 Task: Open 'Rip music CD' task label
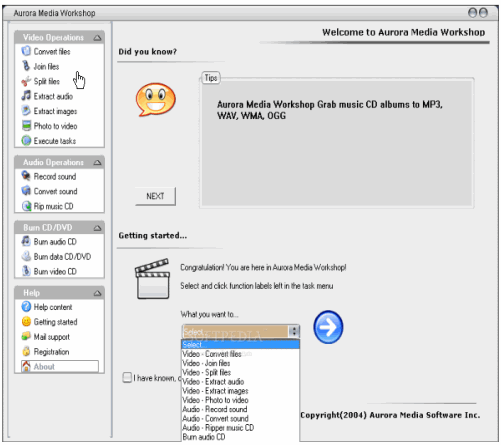pyautogui.click(x=53, y=206)
